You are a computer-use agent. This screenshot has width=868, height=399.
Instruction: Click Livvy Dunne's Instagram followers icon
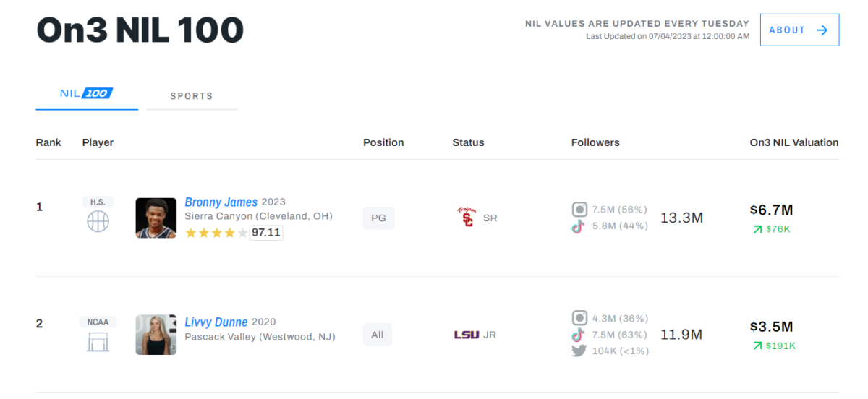(x=579, y=318)
